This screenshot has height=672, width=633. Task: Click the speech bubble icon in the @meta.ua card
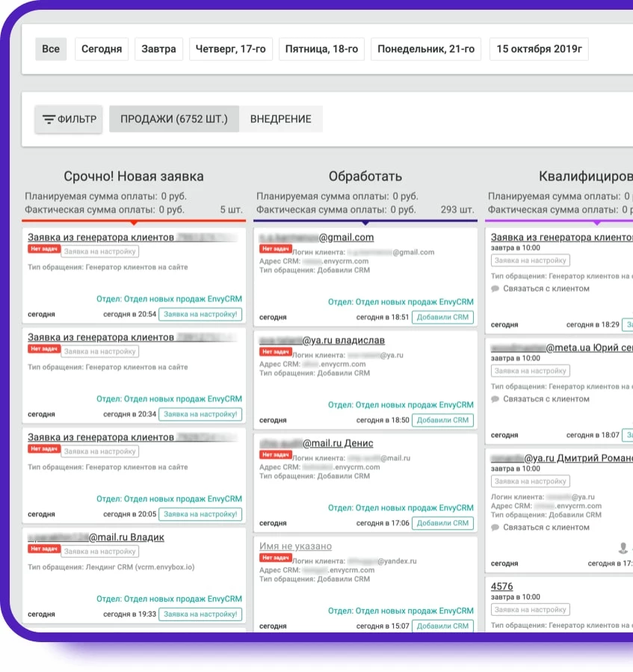tap(495, 399)
